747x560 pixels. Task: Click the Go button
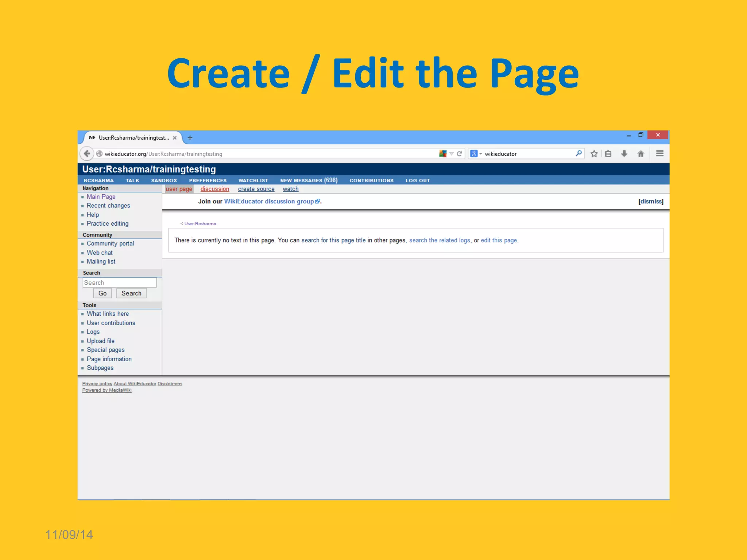click(102, 293)
